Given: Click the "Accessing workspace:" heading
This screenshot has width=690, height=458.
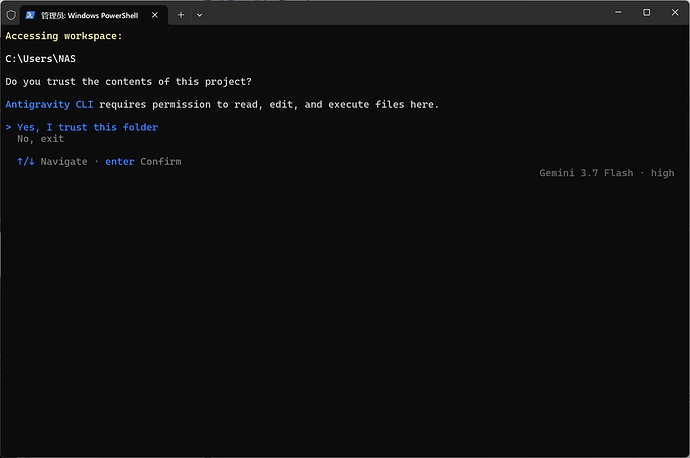Looking at the screenshot, I should point(64,36).
